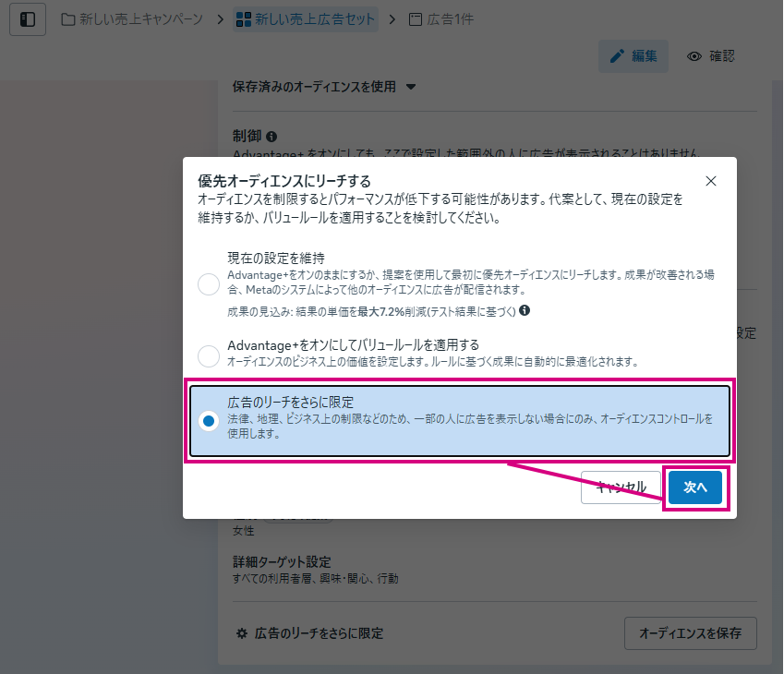Click the 編集 pencil button
Viewport: 784px width, 674px height.
pyautogui.click(x=633, y=56)
